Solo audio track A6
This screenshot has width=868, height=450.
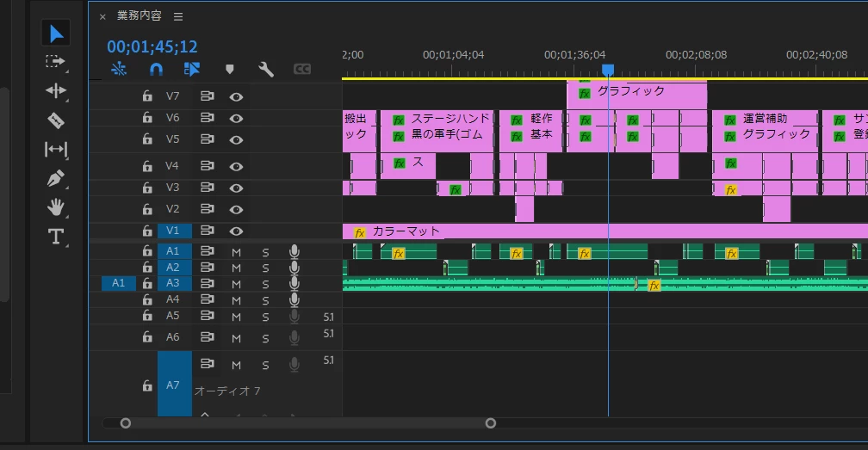tap(266, 338)
